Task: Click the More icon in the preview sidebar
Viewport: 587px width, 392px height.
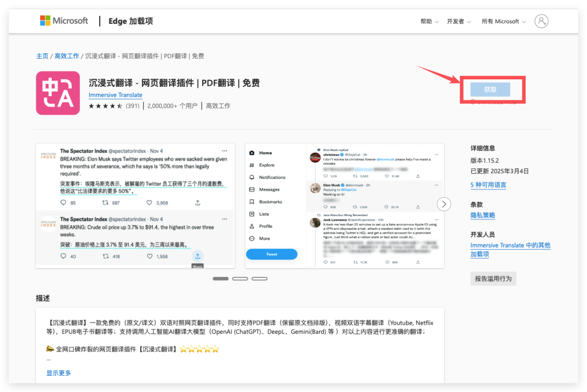Action: [251, 239]
